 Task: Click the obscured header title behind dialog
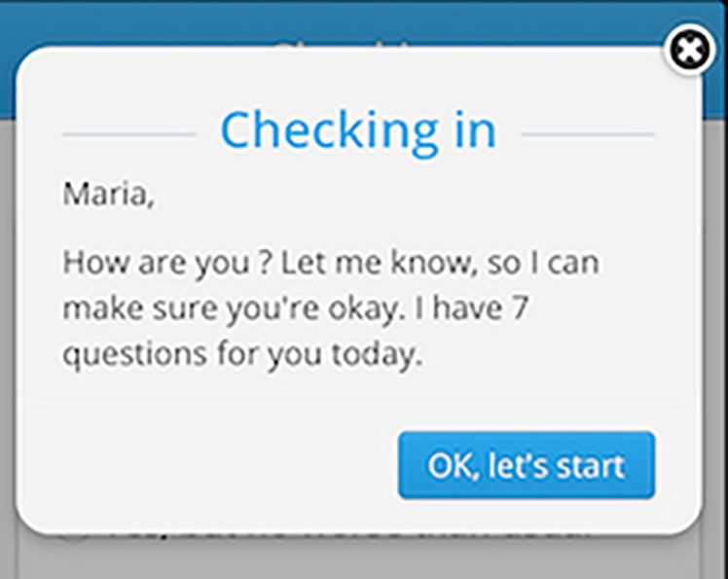pyautogui.click(x=344, y=45)
